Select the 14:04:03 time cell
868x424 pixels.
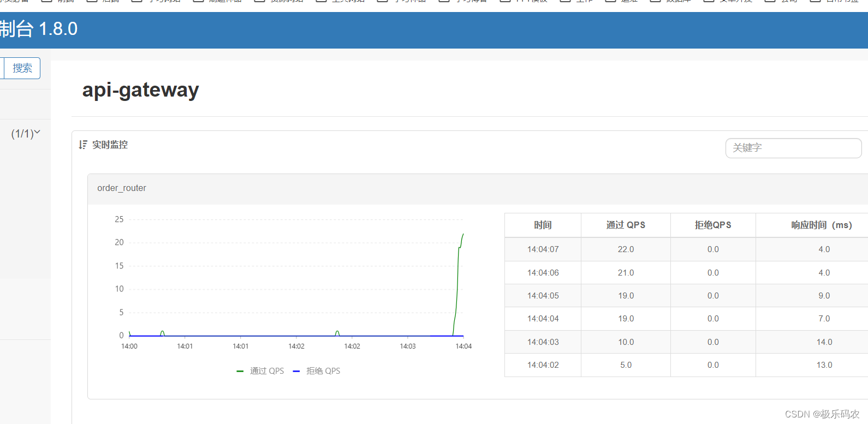point(543,342)
